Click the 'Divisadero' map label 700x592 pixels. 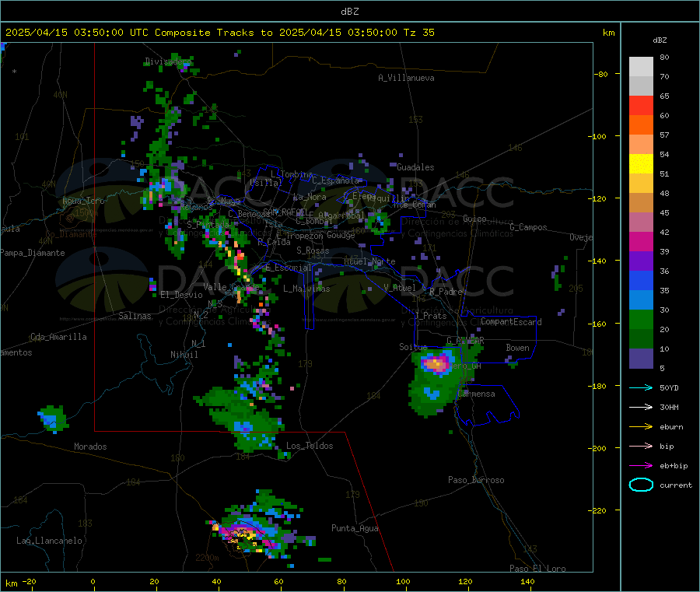tap(168, 61)
